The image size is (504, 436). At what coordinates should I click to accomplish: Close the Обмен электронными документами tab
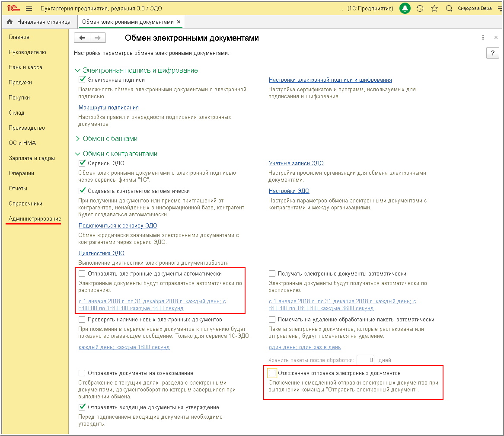[179, 22]
